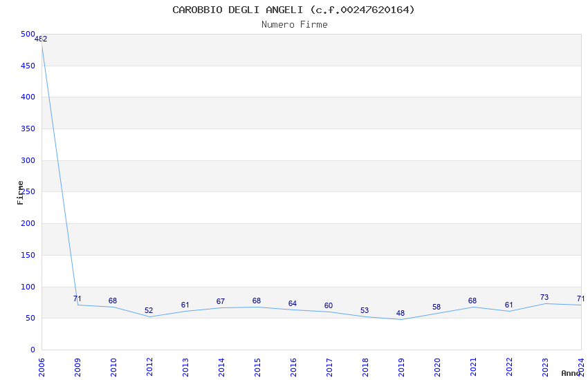Select the 61 data label above 2022
588x380 pixels.
(x=508, y=305)
